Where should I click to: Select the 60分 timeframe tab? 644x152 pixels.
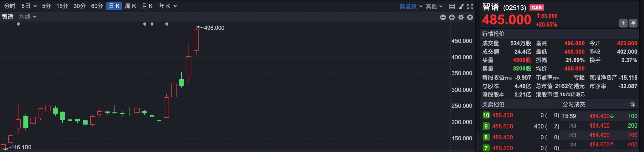tap(97, 6)
